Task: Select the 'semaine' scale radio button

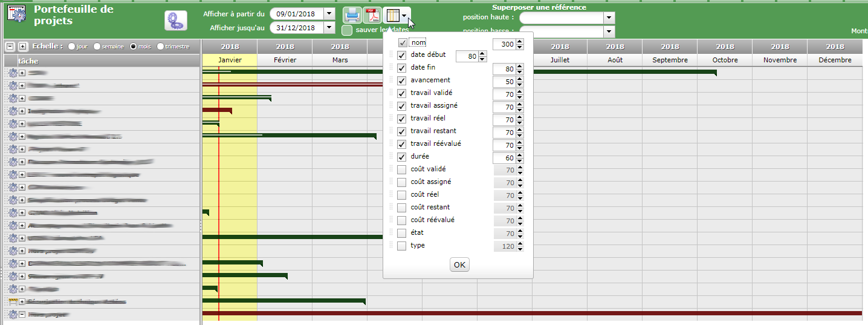Action: [97, 47]
